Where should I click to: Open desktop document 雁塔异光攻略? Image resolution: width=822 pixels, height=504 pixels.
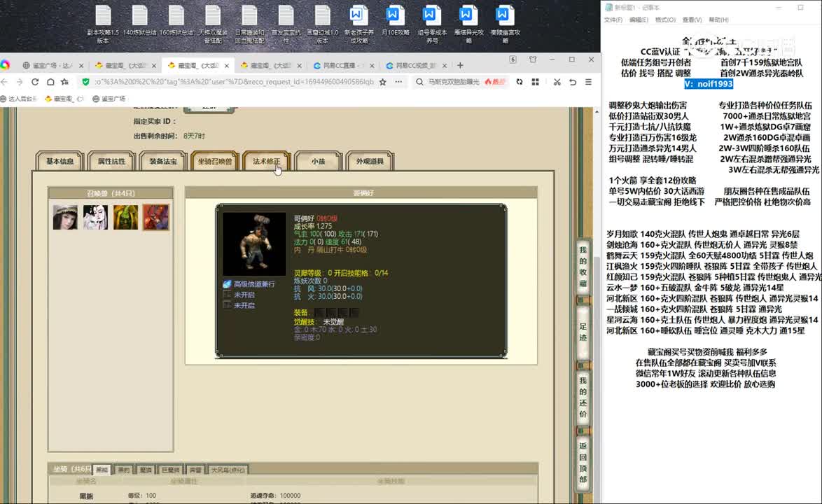coord(468,24)
